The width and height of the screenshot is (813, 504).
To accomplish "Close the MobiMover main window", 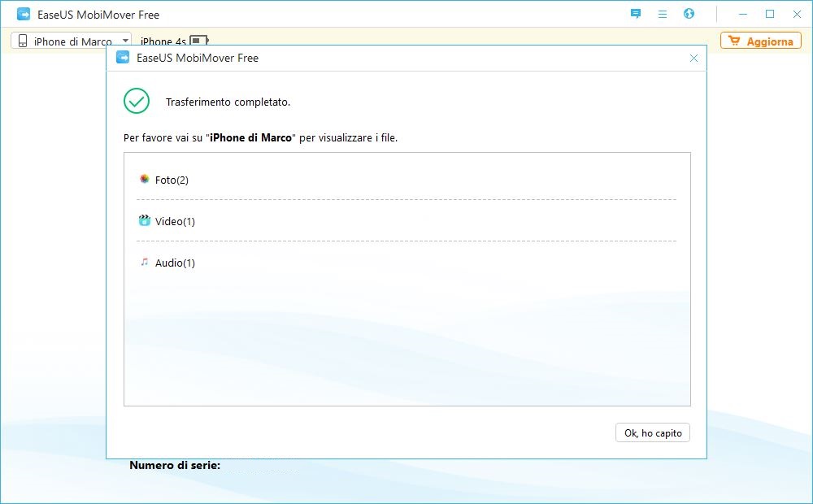I will tap(797, 14).
